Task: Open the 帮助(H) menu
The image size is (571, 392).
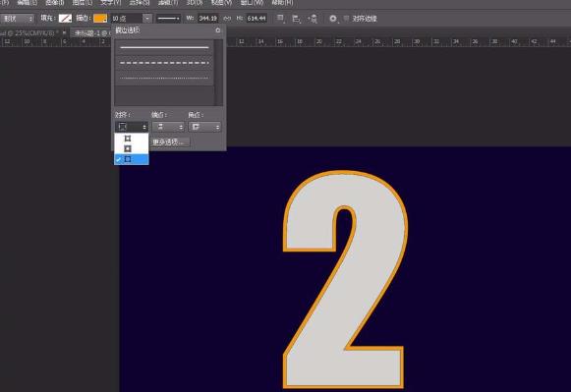Action: [282, 3]
